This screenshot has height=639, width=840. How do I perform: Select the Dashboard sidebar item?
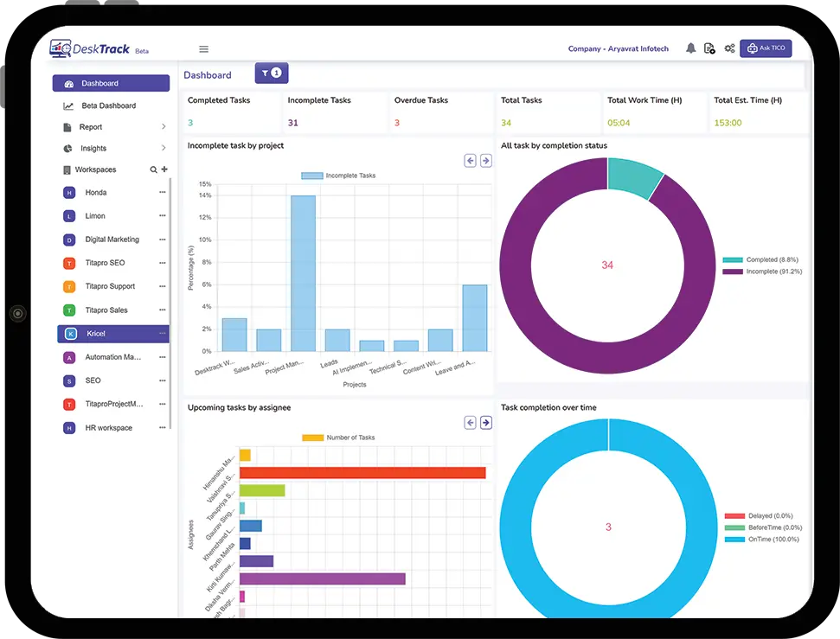[111, 84]
